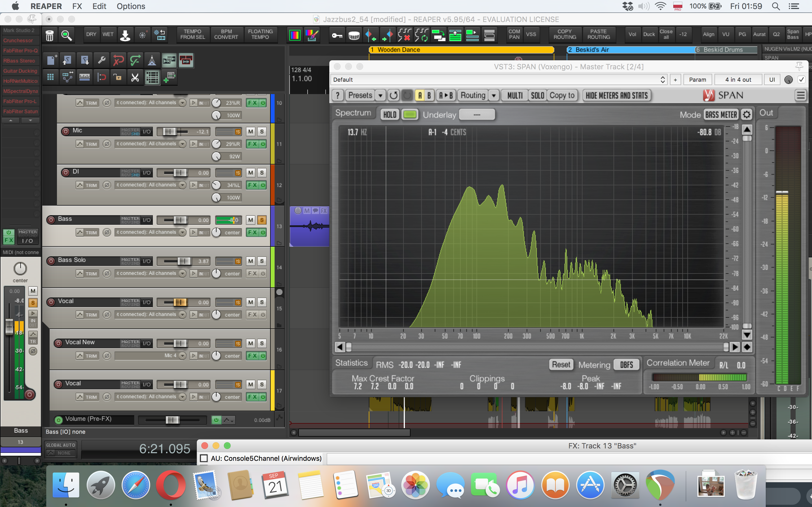Click the metronome toolbar icon
The image size is (812, 507).
pos(152,60)
